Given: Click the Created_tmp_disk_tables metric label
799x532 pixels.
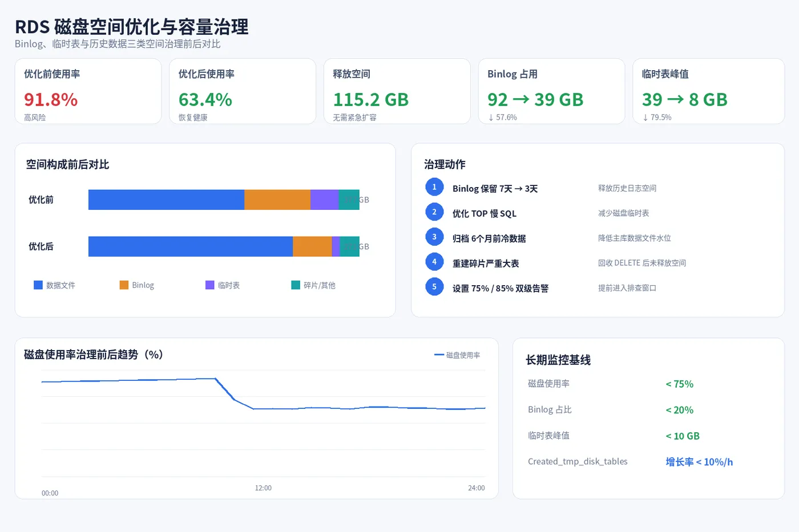Looking at the screenshot, I should pyautogui.click(x=578, y=461).
